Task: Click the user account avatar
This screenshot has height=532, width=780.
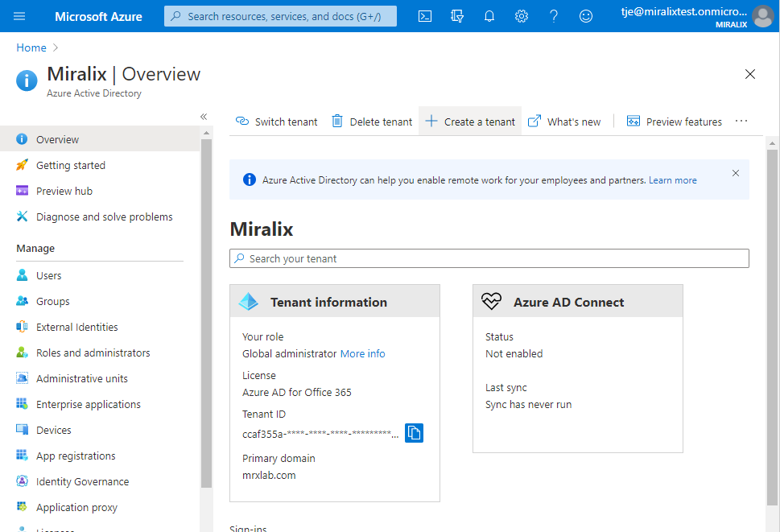Action: tap(762, 16)
